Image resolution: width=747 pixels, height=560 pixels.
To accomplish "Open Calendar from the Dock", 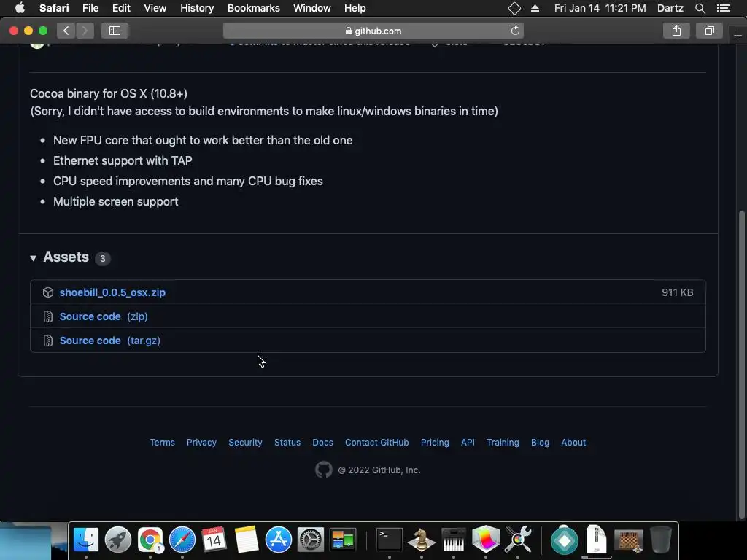I will tap(214, 540).
